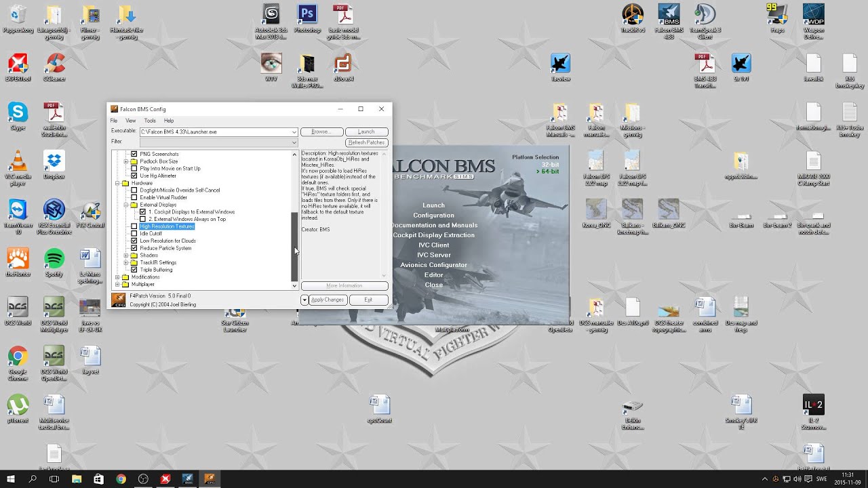Click the Windows Start button

11,479
